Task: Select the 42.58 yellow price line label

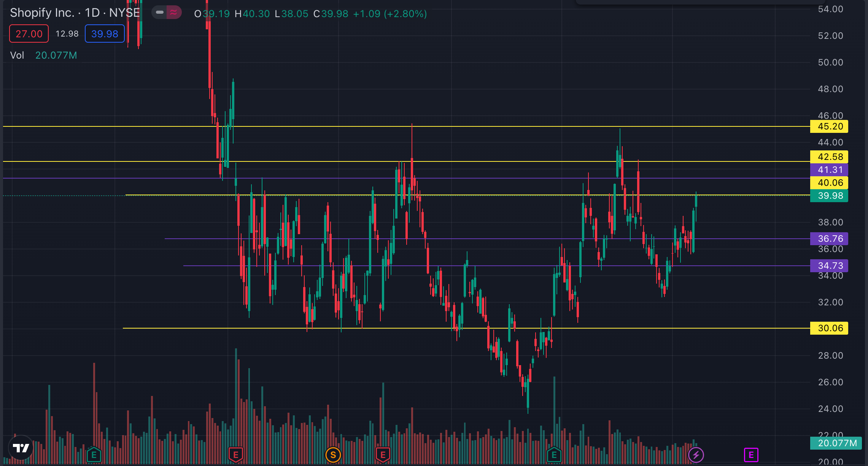Action: 829,157
